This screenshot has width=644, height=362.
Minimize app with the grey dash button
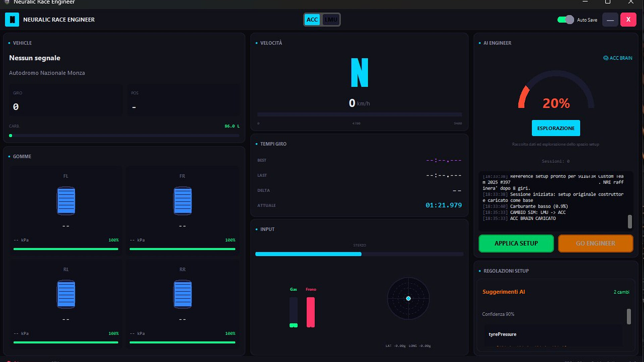[x=610, y=20]
